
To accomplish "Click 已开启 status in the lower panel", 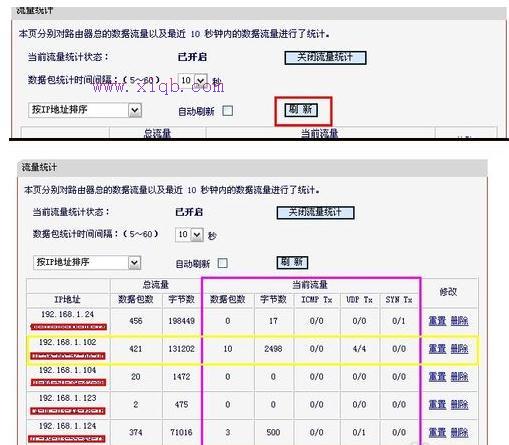I will (189, 212).
